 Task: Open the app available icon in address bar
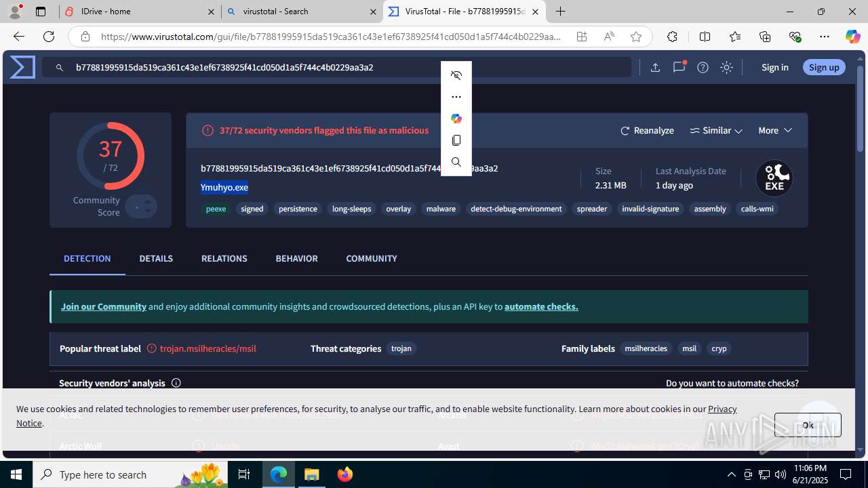click(582, 37)
